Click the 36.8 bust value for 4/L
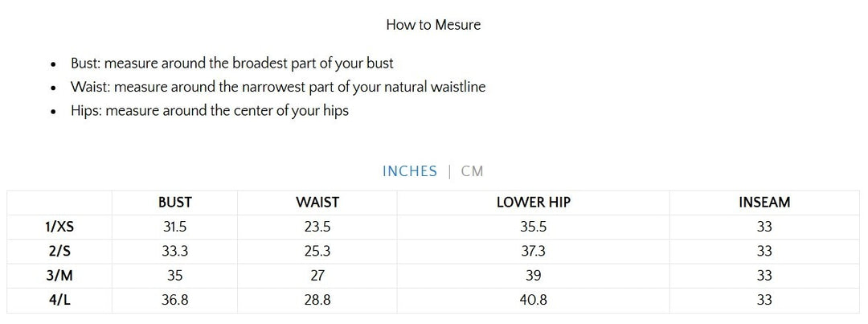Image resolution: width=868 pixels, height=324 pixels. [x=175, y=300]
